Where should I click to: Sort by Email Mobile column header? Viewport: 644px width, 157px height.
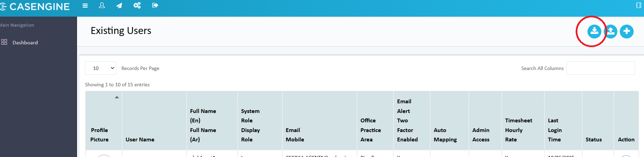click(320, 121)
